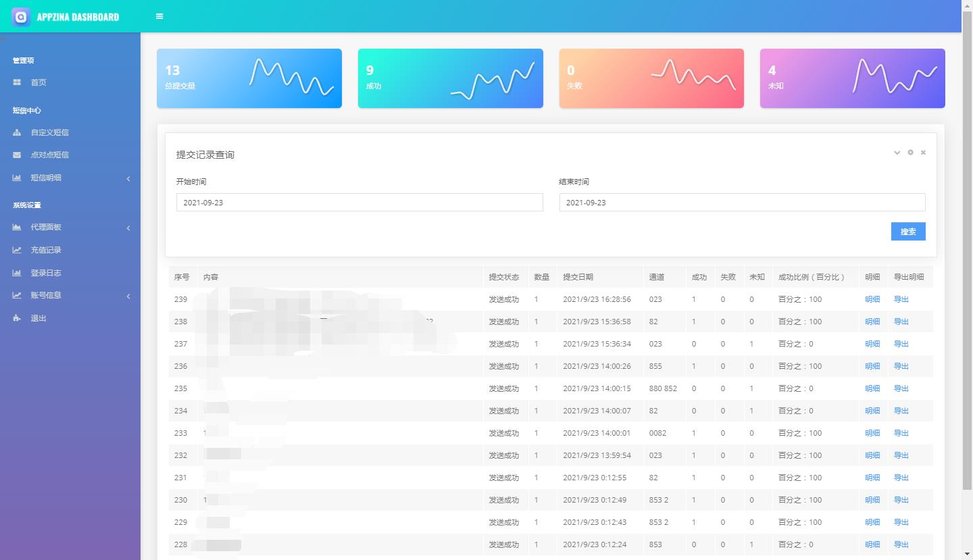Expand the 代理面板 submenu arrow

(128, 228)
